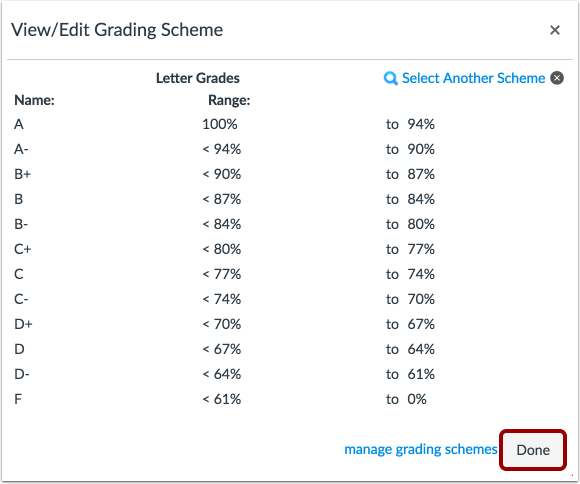The height and width of the screenshot is (484, 580).
Task: Click the magnifier icon beside Select Another Scheme
Action: point(390,78)
